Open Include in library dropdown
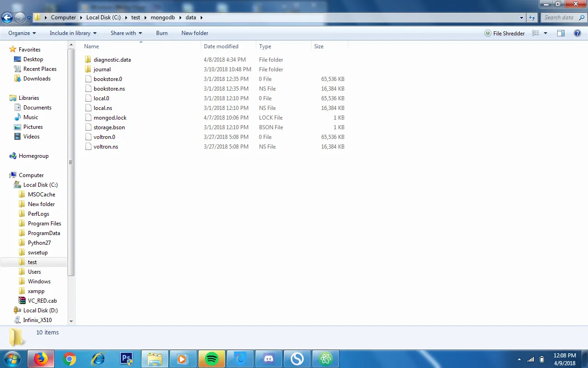Image resolution: width=588 pixels, height=368 pixels. (73, 33)
